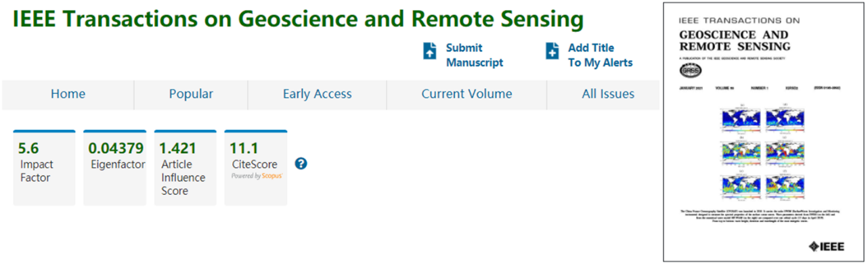Open the Early Access tab
868x264 pixels.
317,95
